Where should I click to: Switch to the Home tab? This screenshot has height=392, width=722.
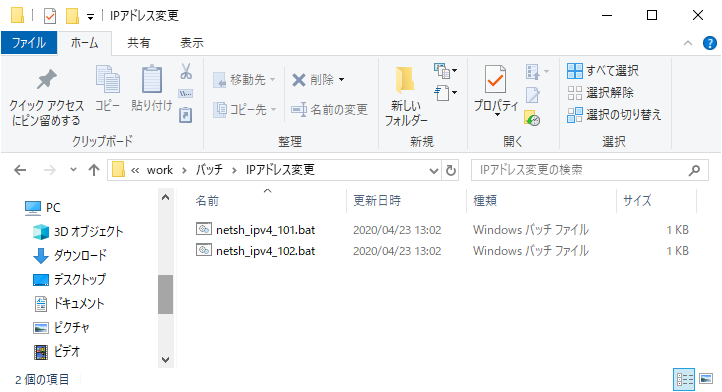click(84, 43)
